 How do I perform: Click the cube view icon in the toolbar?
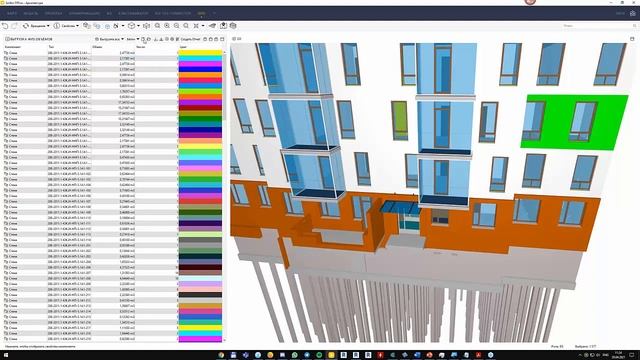click(x=131, y=26)
